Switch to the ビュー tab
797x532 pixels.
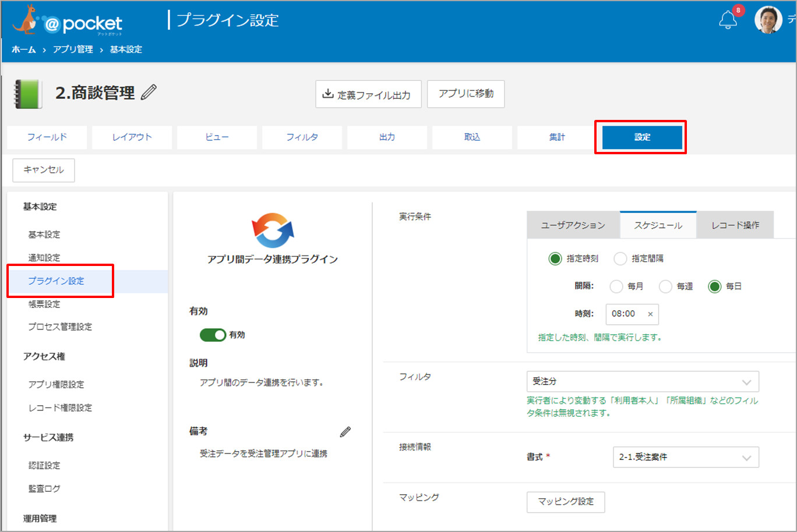click(x=217, y=137)
